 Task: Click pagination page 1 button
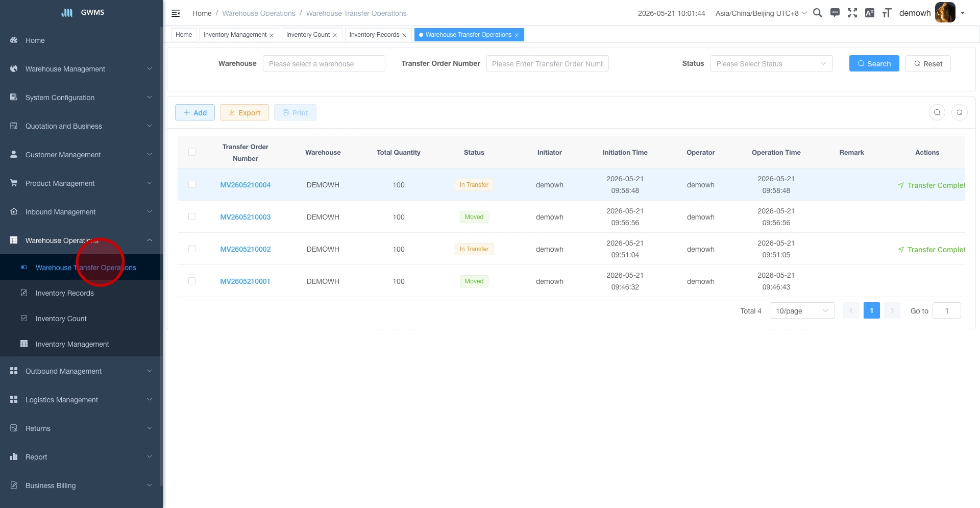[x=871, y=310]
